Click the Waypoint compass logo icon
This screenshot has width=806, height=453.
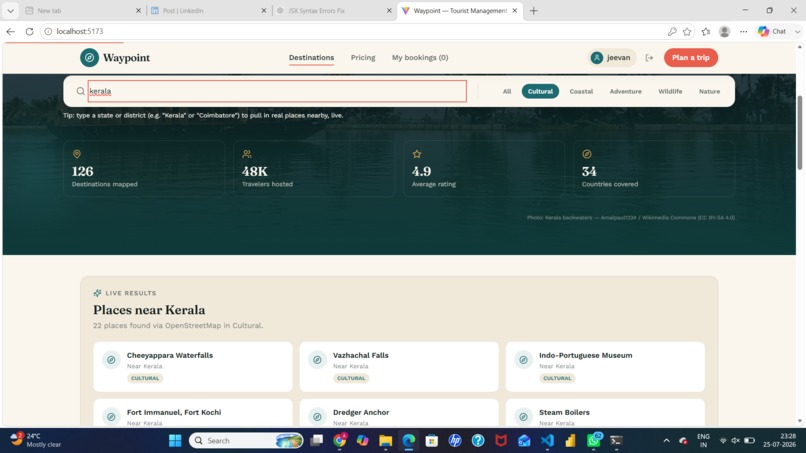coord(89,58)
